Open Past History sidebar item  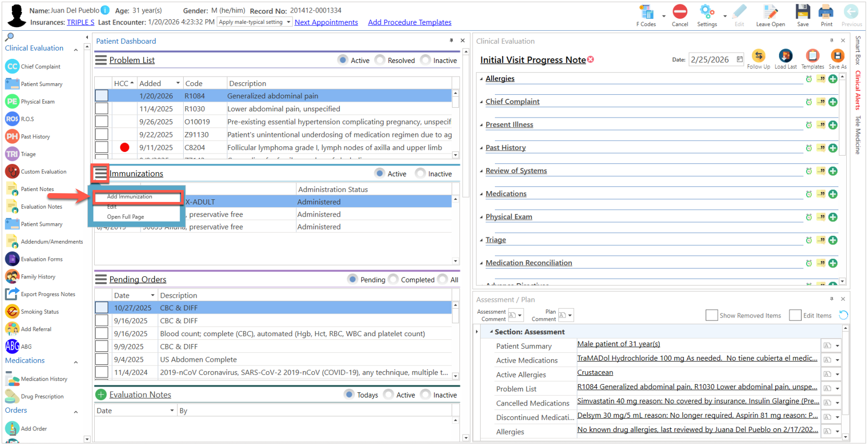[x=28, y=136]
